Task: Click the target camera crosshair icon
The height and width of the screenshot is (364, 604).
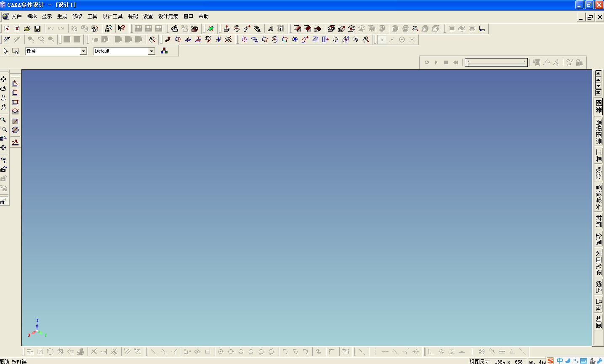Action: point(3,148)
